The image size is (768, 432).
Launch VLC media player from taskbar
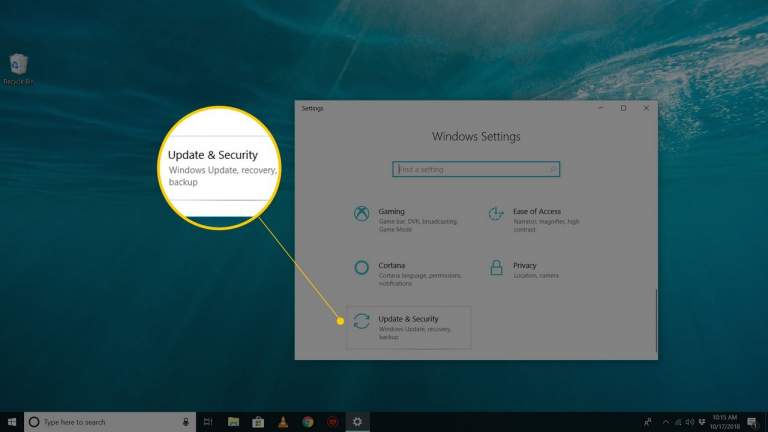click(283, 422)
